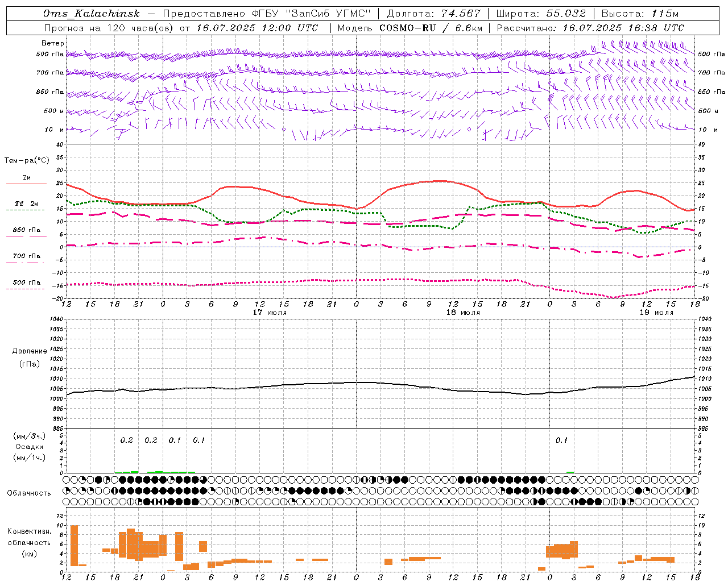Click the (мм/1ч.) precipitation unit label
This screenshot has height=582, width=728.
click(30, 458)
